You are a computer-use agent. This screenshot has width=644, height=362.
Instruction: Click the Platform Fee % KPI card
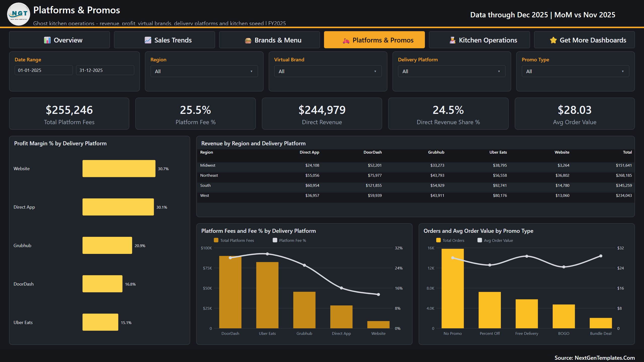pyautogui.click(x=195, y=114)
